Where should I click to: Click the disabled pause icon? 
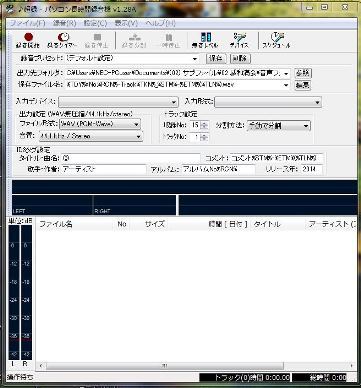coord(169,40)
